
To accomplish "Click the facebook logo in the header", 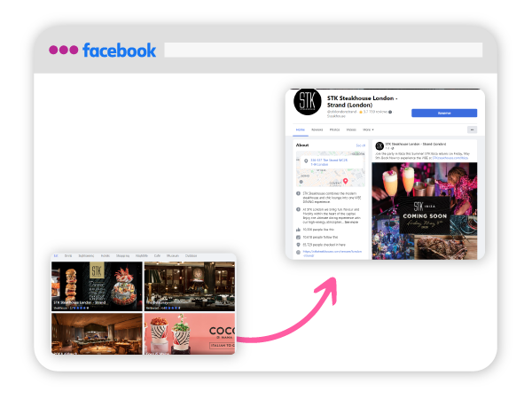I will [119, 51].
